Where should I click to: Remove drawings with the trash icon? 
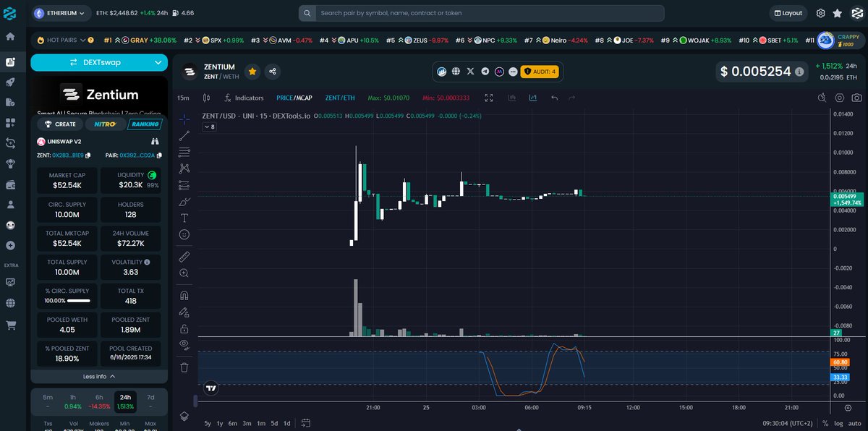pos(184,367)
